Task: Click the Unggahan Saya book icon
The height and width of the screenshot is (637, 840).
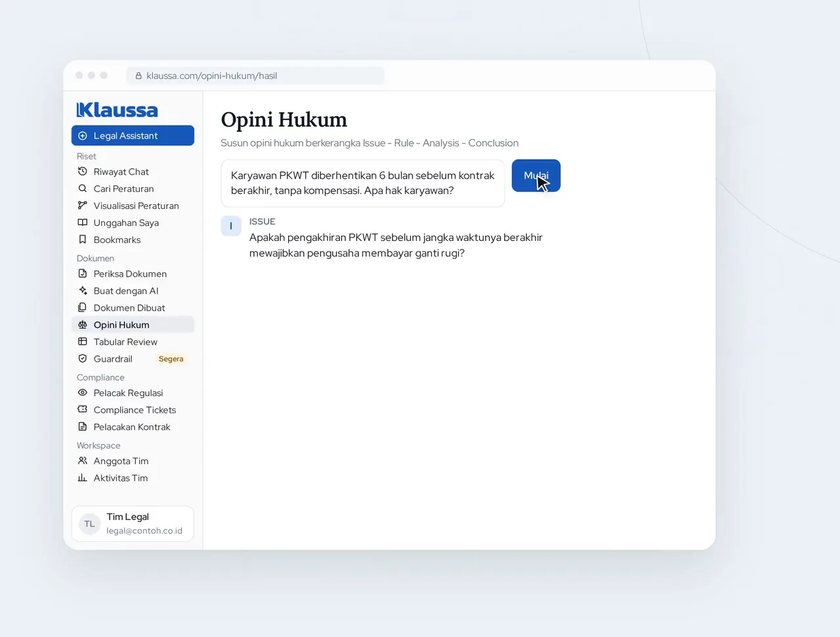Action: pos(83,223)
